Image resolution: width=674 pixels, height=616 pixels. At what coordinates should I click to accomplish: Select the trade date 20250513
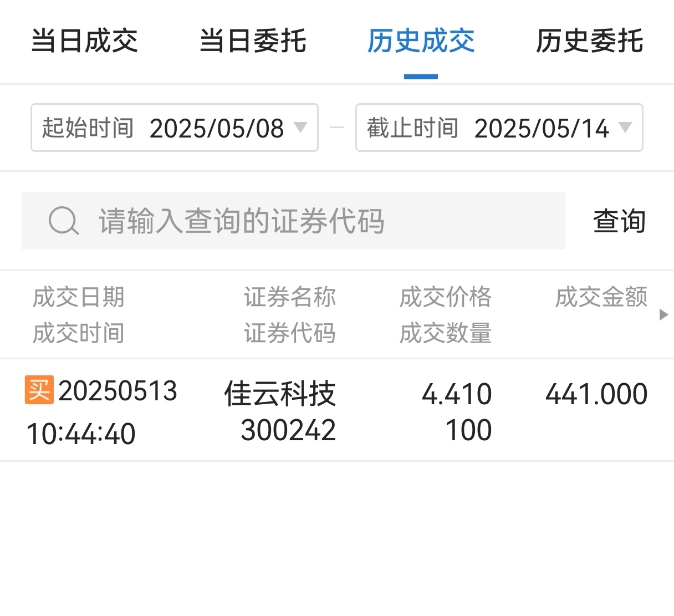tap(118, 391)
